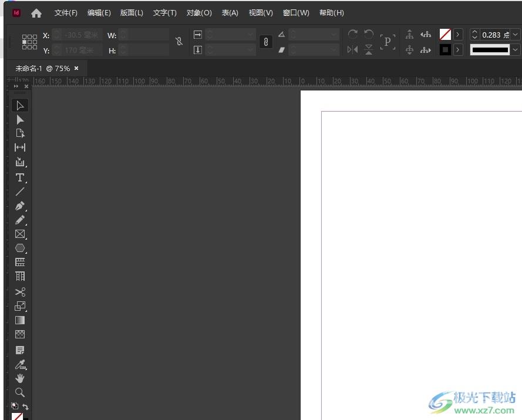This screenshot has width=522, height=420.
Task: Toggle constrain width and height proportions
Action: (179, 41)
